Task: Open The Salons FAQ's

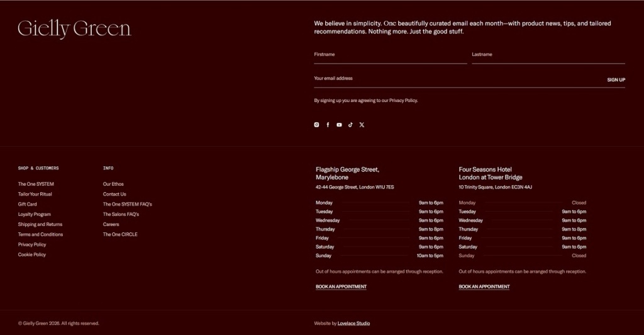Action: 121,214
